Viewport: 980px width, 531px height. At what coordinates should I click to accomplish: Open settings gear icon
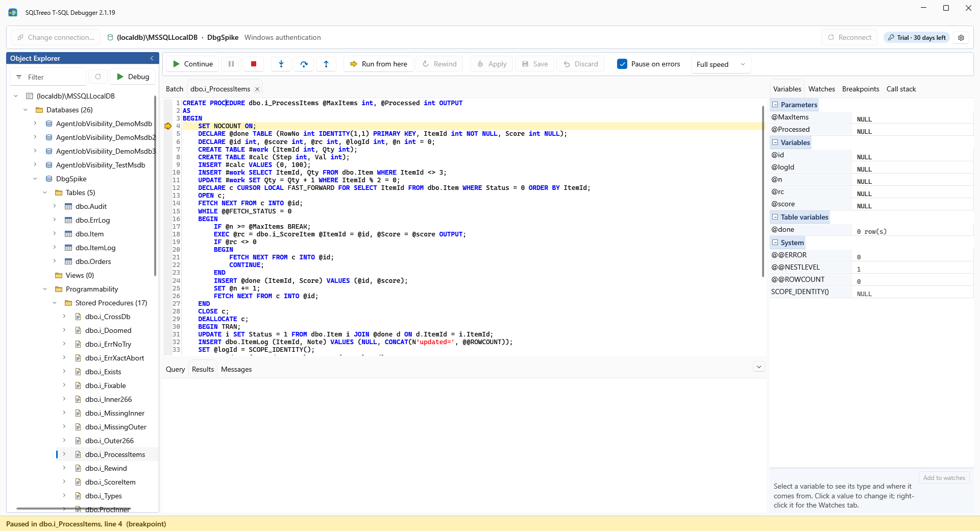pos(961,38)
